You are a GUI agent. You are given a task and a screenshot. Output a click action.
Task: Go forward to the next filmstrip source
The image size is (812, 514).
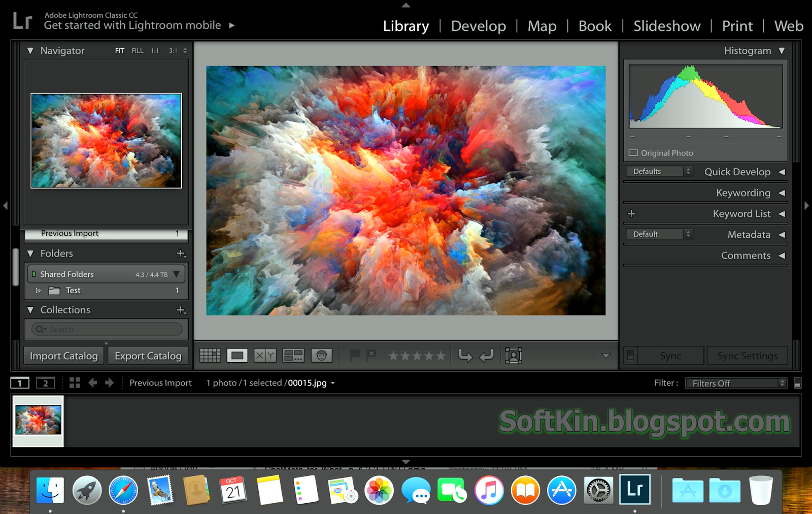click(x=109, y=383)
